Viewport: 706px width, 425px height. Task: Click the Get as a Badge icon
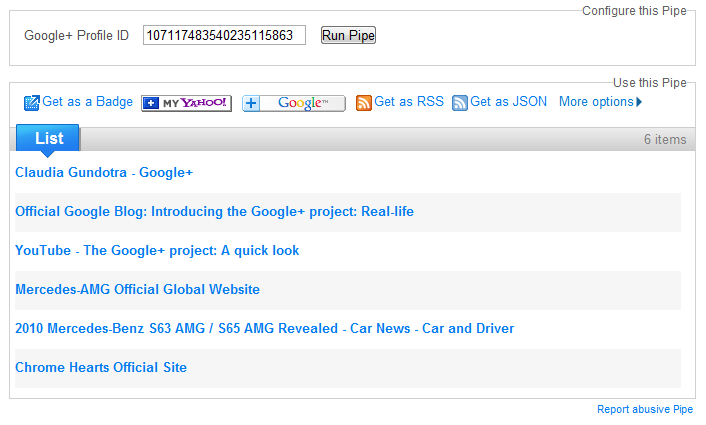point(32,103)
